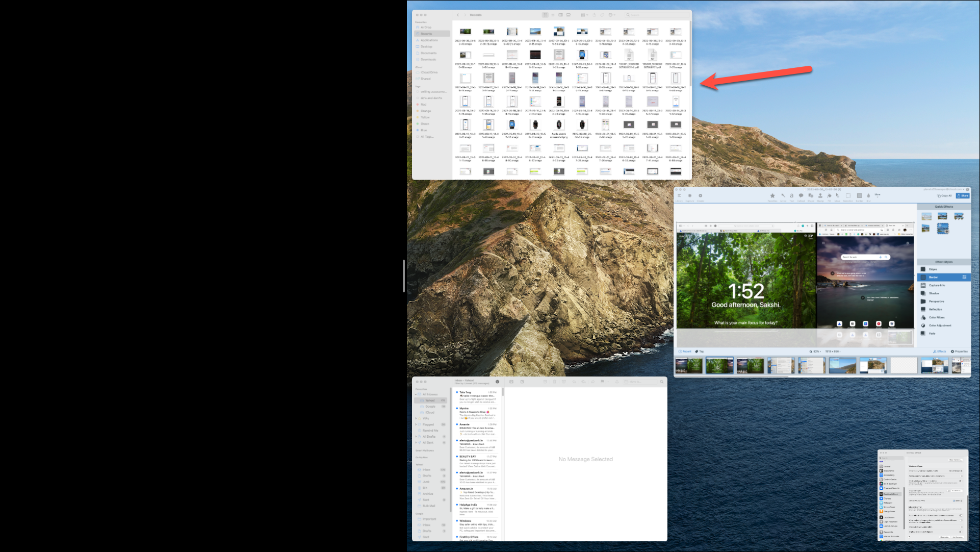Toggle the unread filter button in Mail

coord(497,382)
